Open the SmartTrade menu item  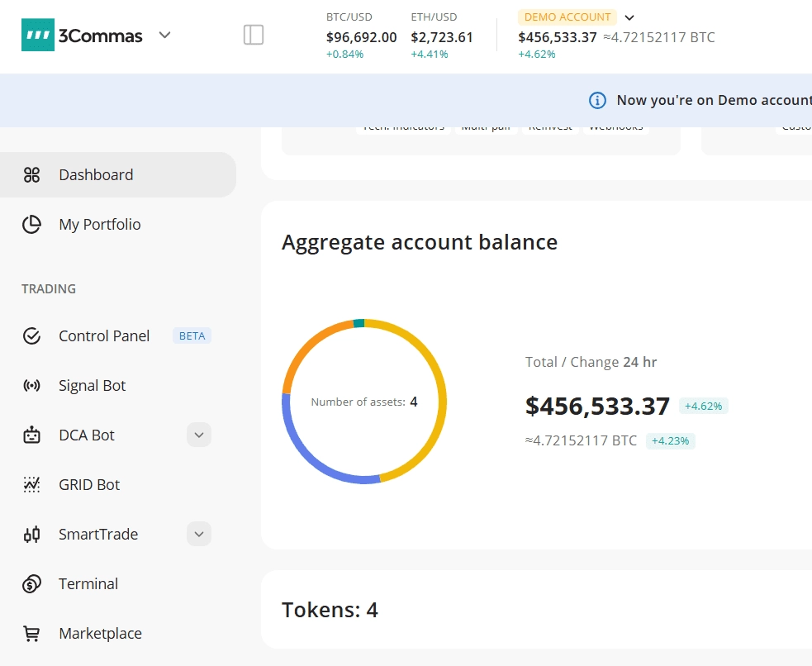click(98, 534)
